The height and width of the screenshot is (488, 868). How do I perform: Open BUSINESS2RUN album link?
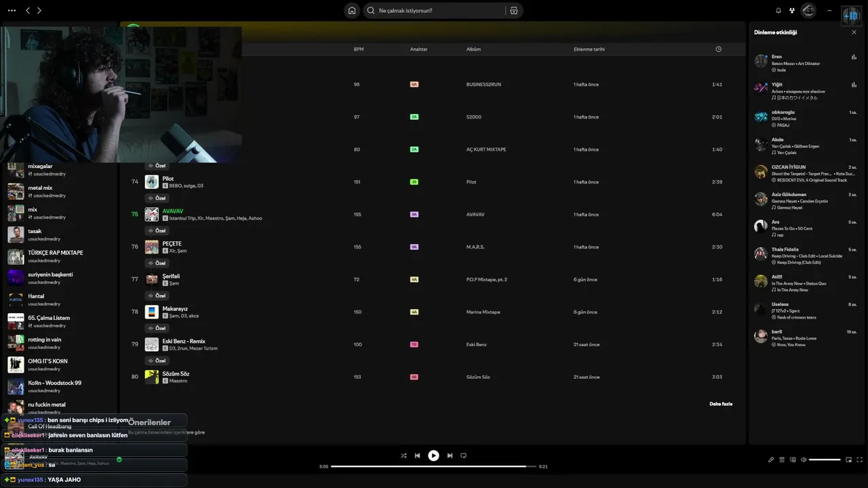pyautogui.click(x=484, y=84)
